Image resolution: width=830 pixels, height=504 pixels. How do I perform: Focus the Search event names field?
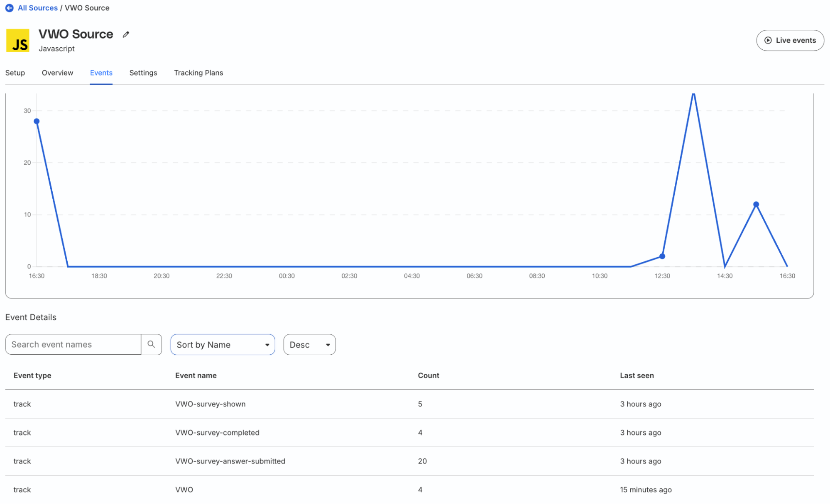(73, 344)
